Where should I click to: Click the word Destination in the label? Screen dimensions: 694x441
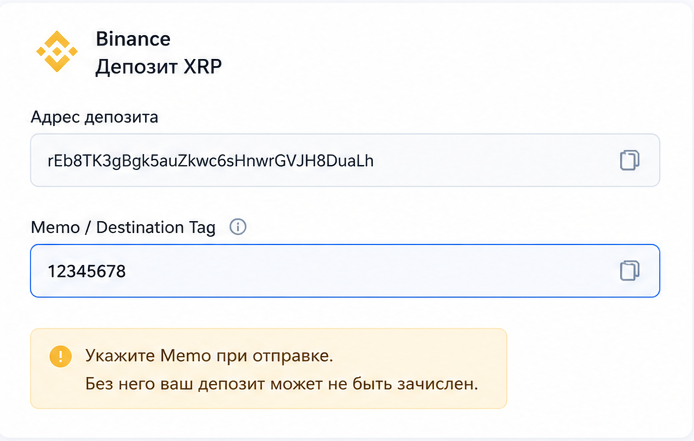[140, 227]
